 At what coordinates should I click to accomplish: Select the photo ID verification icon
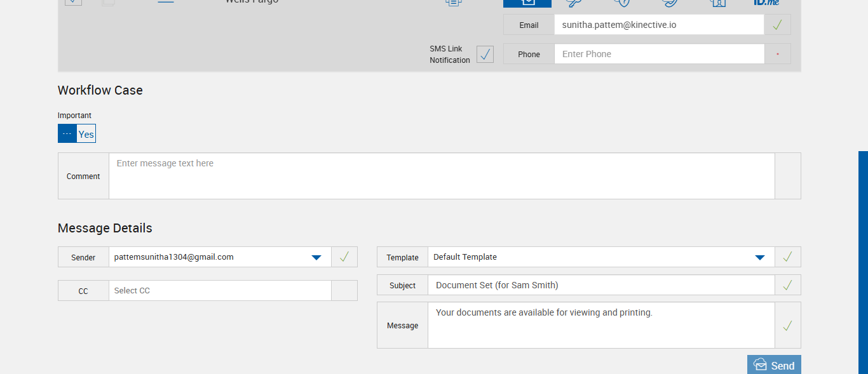coord(718,3)
